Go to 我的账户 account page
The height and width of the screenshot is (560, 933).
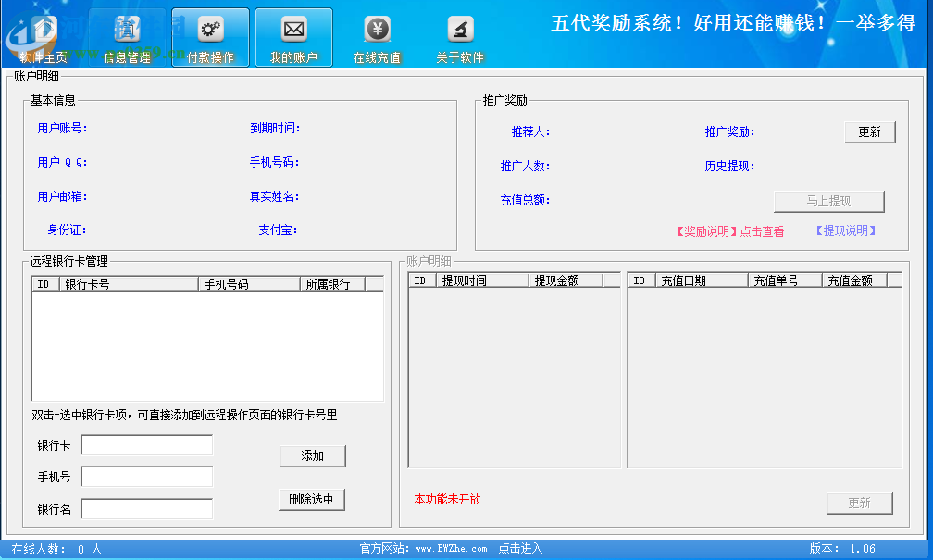point(293,37)
